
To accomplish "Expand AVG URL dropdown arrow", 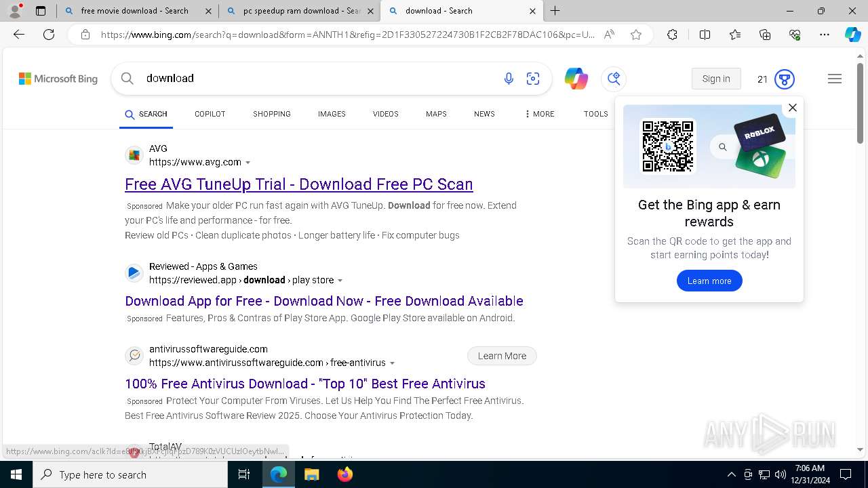I will (248, 163).
